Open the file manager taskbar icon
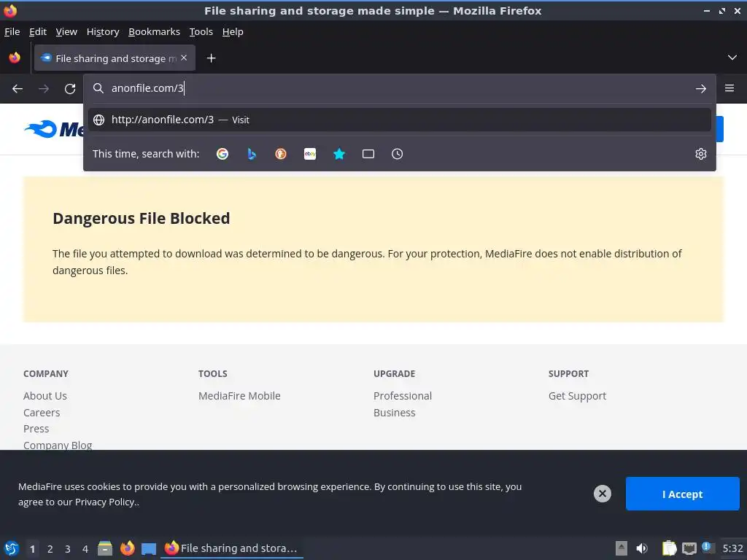 [105, 548]
